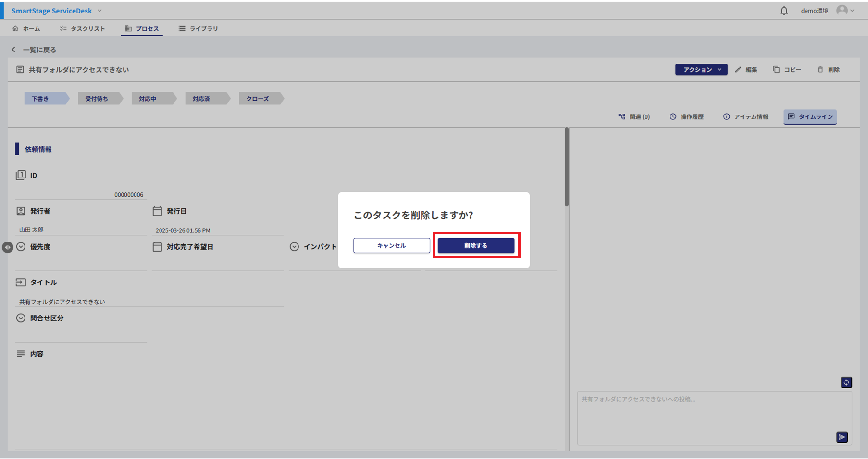Confirm deletion with 削除する button
This screenshot has height=459, width=868.
tap(476, 245)
